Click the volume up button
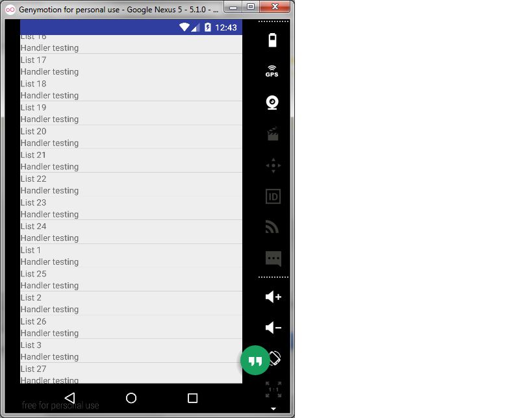 tap(273, 297)
